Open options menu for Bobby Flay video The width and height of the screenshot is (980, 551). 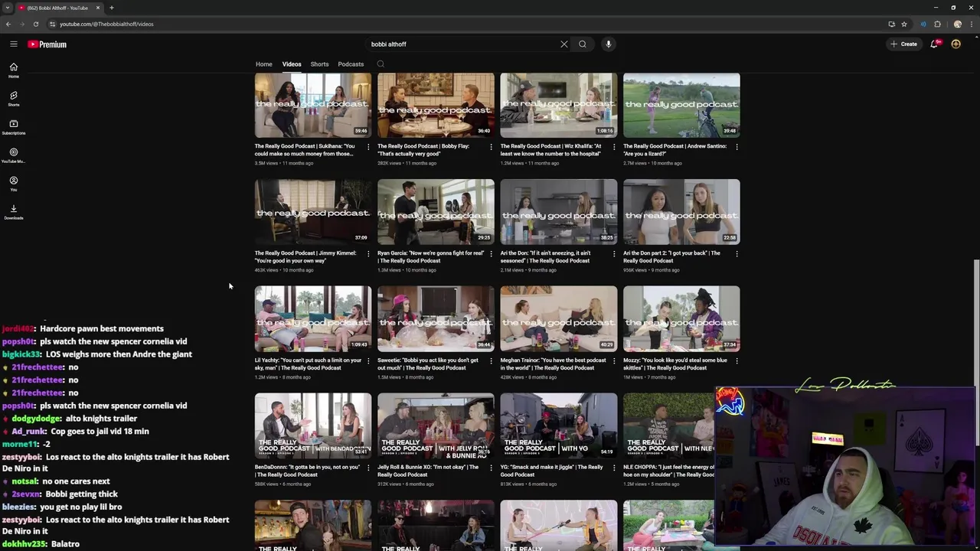pyautogui.click(x=492, y=146)
